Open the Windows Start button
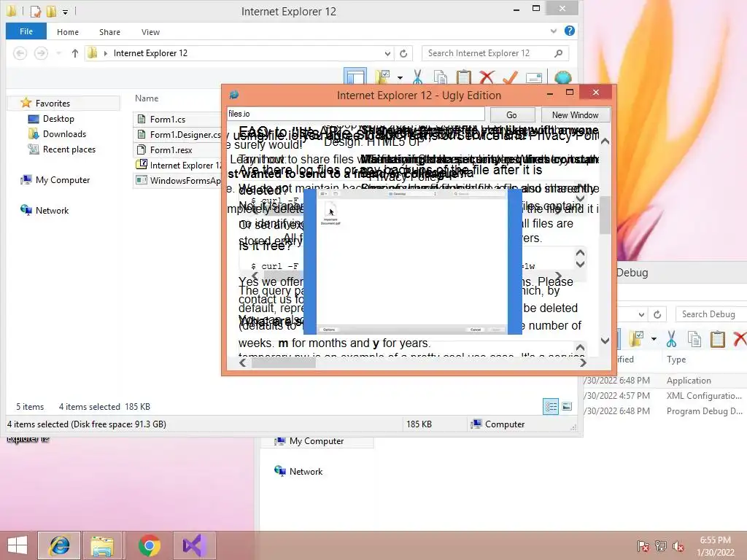Viewport: 747px width, 560px height. [x=18, y=545]
